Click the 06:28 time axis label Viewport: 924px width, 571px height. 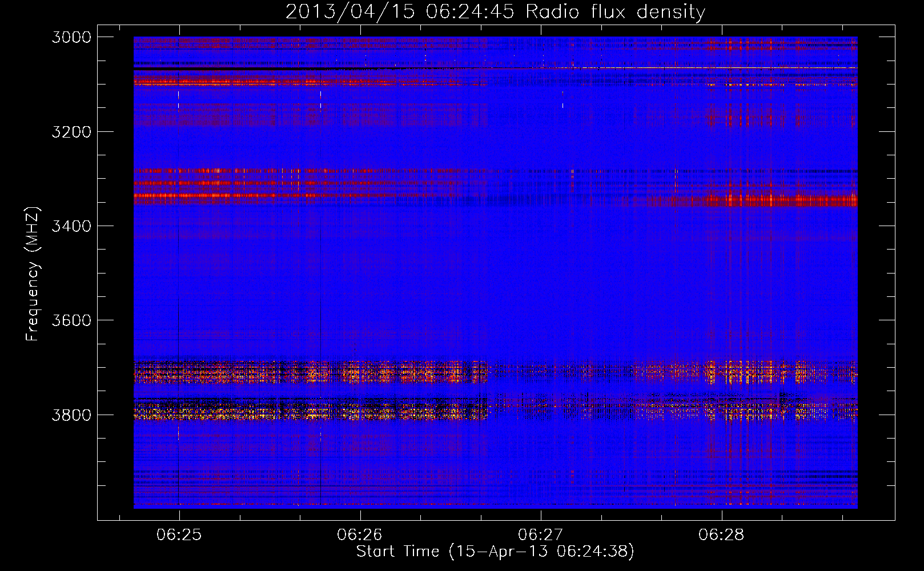click(x=721, y=535)
